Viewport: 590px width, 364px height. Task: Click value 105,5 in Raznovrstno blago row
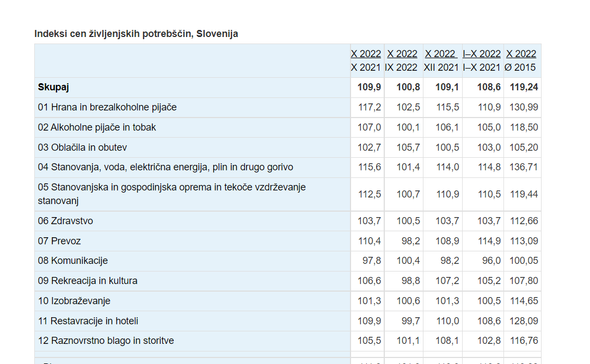(x=369, y=341)
